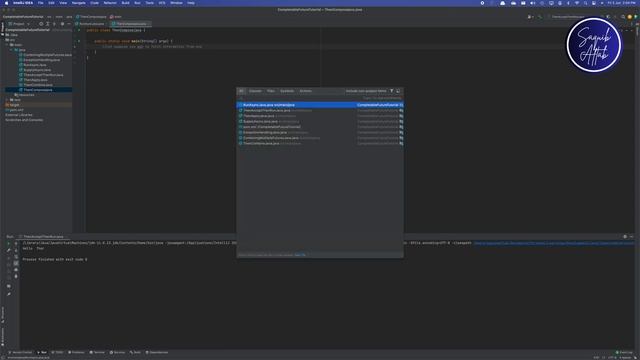This screenshot has width=640, height=360.
Task: Click the down-arrow icon in Run console
Action: 16,250
